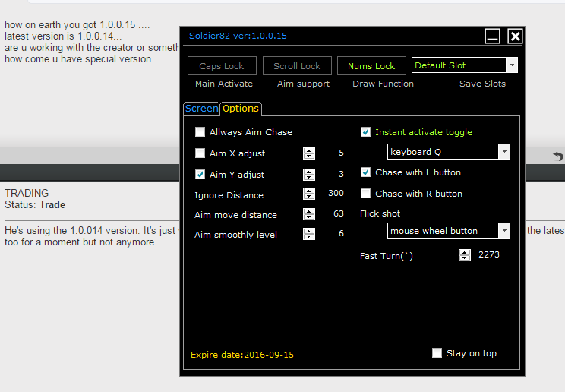Screen dimensions: 565x392
Task: Click the Flick shot label
Action: tap(380, 213)
